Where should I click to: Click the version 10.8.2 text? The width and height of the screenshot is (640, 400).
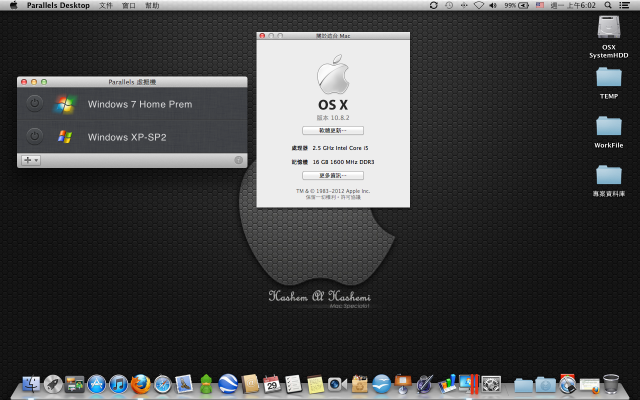[333, 118]
